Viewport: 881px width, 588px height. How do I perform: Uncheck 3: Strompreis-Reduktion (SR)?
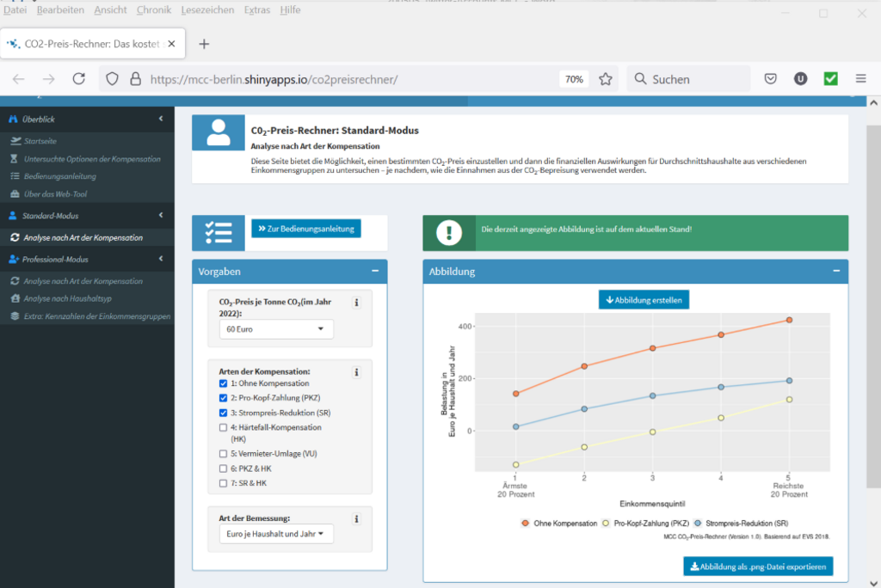(223, 413)
